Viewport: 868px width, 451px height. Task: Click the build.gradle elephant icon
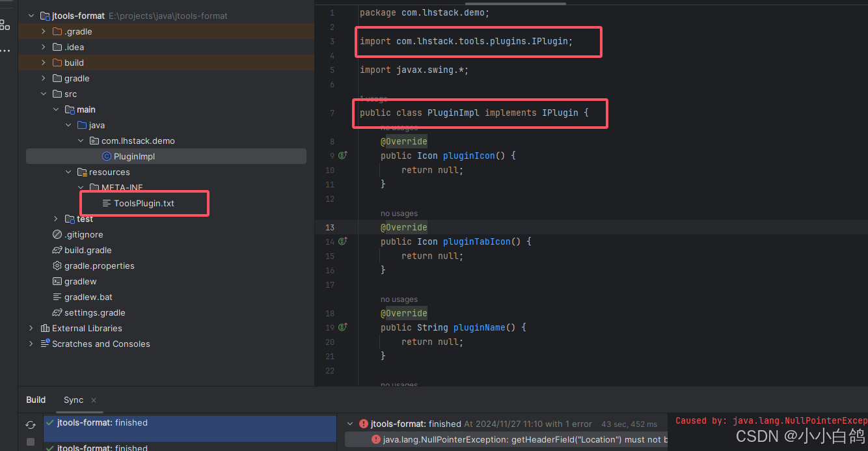(x=57, y=250)
